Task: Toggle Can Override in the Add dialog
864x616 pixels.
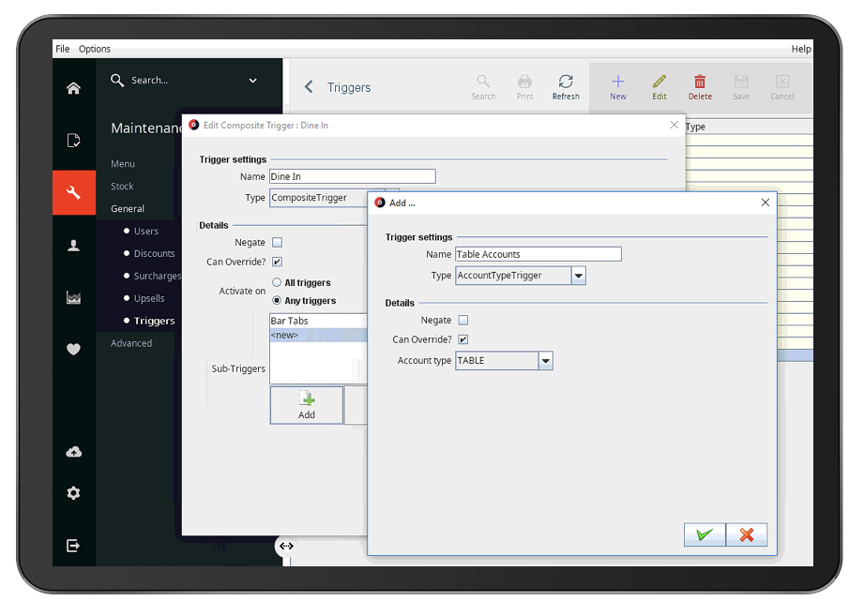Action: [x=463, y=339]
